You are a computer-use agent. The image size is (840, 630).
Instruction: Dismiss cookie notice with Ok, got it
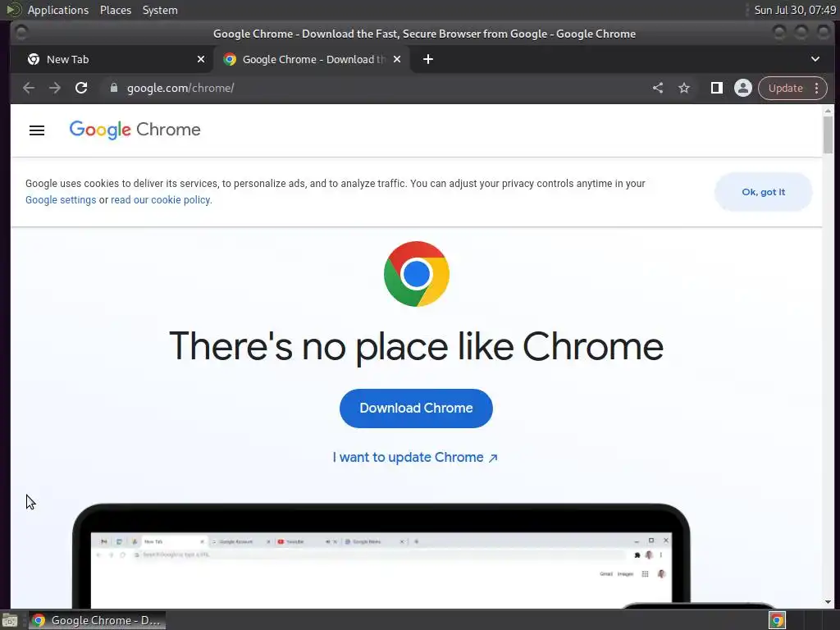(x=764, y=192)
